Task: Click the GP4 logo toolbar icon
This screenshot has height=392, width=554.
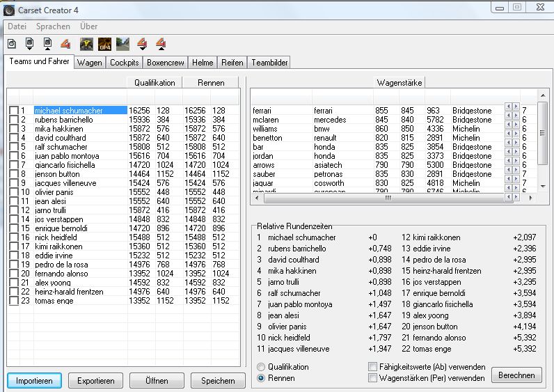Action: point(105,45)
